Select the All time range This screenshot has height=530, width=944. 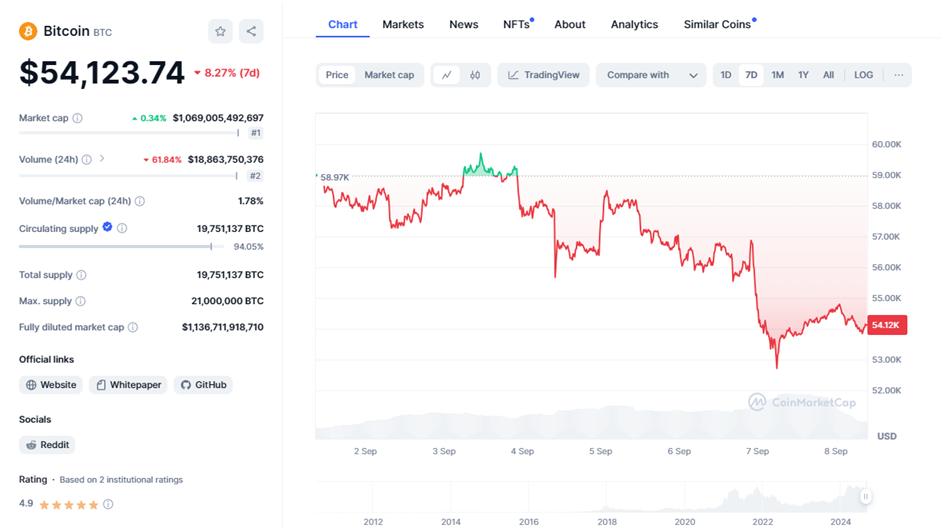pos(828,75)
